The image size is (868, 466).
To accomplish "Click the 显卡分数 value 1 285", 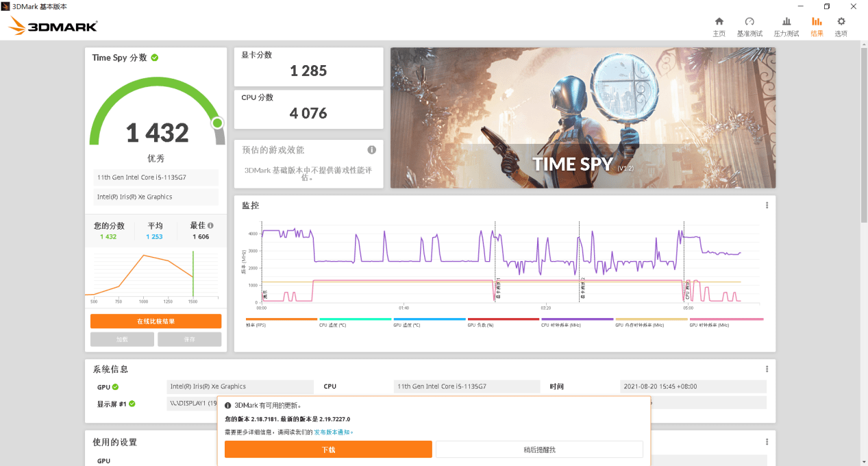I will [309, 71].
